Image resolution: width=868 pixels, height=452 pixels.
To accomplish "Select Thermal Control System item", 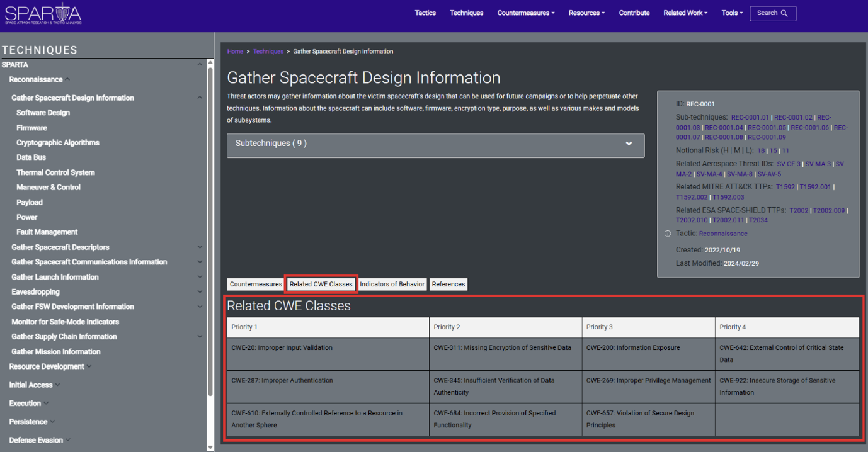I will 55,172.
